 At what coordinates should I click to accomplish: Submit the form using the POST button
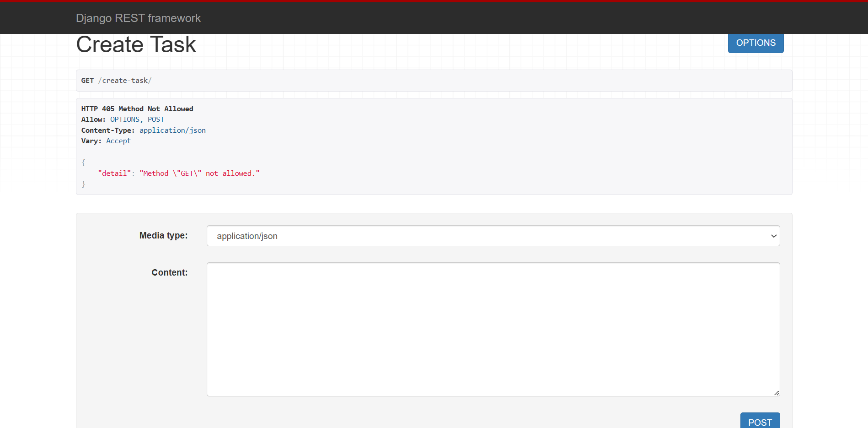pos(760,422)
